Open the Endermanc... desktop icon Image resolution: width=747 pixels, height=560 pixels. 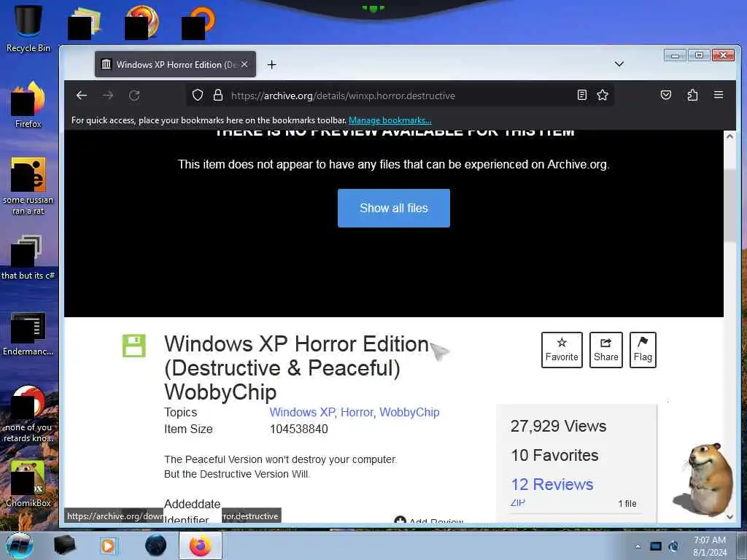[28, 333]
